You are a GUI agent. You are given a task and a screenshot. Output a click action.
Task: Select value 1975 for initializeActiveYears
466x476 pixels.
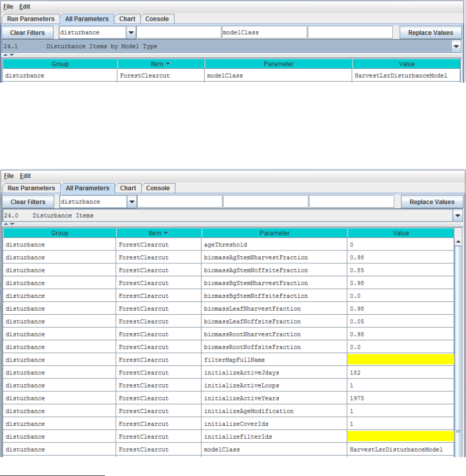point(401,398)
